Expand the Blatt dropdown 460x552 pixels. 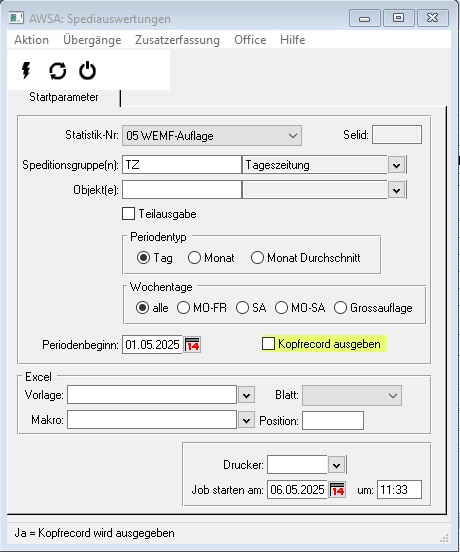(352, 396)
